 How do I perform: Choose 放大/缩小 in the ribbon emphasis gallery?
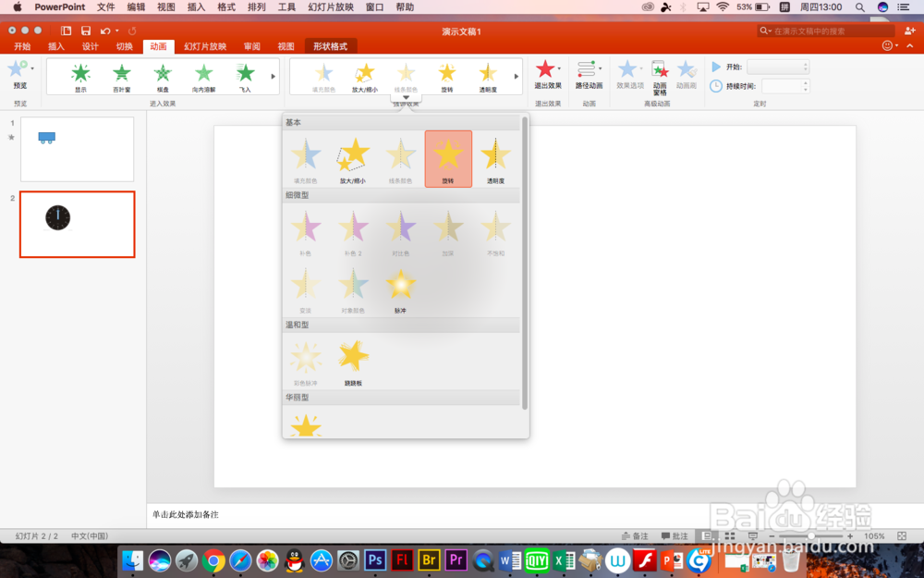click(365, 78)
